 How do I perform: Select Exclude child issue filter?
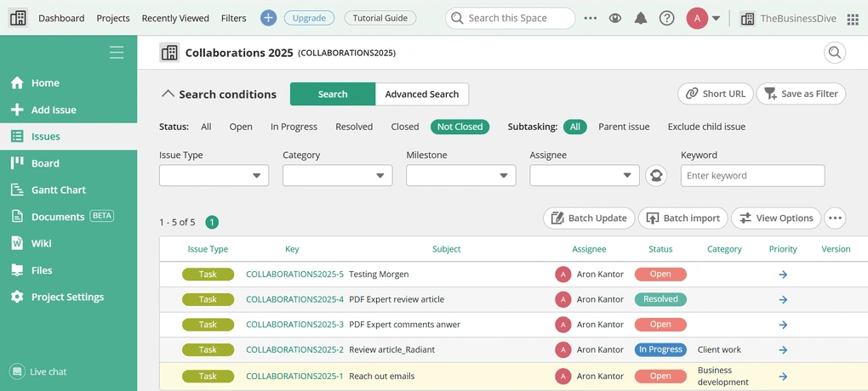click(706, 127)
